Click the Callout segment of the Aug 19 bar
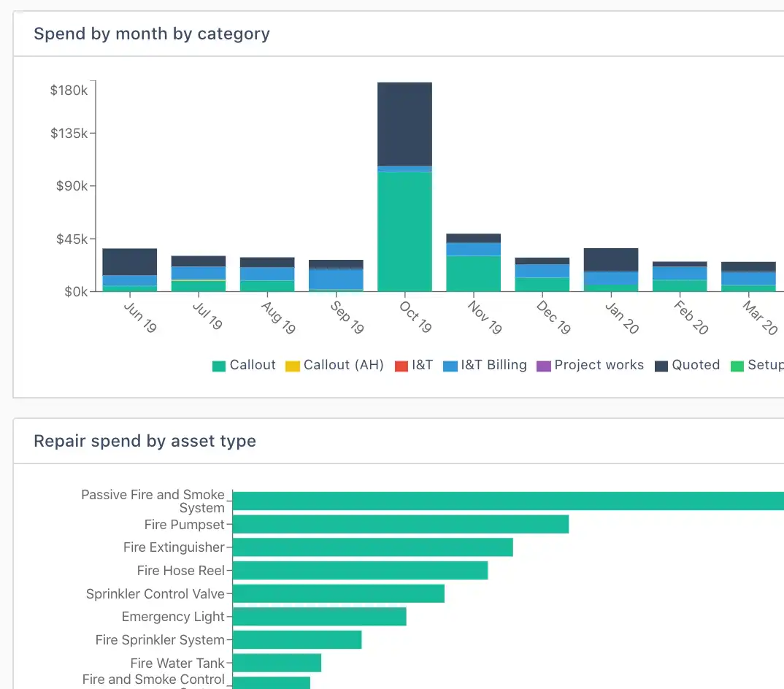The height and width of the screenshot is (689, 784). pyautogui.click(x=267, y=286)
